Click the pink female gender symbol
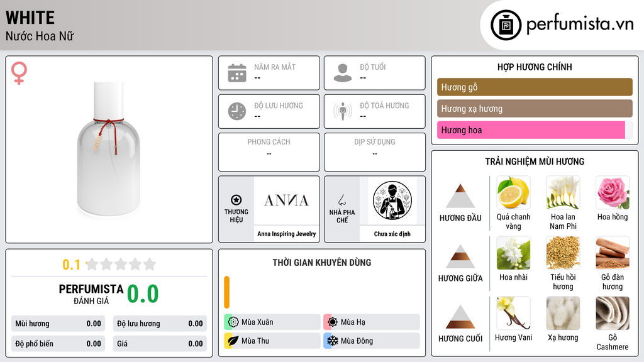The height and width of the screenshot is (362, 644). pyautogui.click(x=19, y=73)
